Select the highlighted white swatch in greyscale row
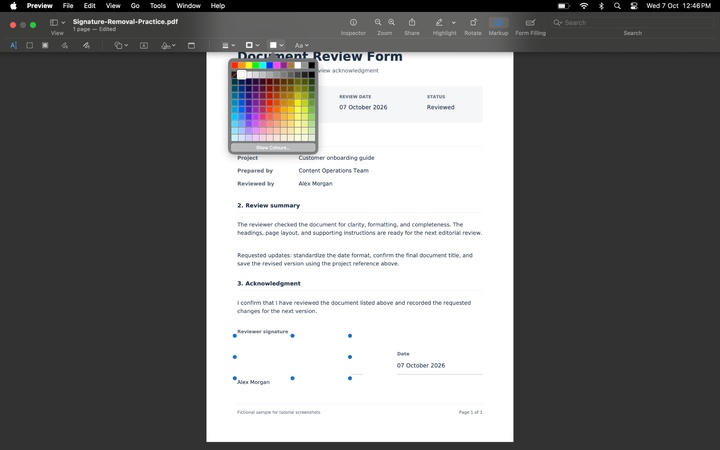This screenshot has height=450, width=720. pyautogui.click(x=242, y=74)
